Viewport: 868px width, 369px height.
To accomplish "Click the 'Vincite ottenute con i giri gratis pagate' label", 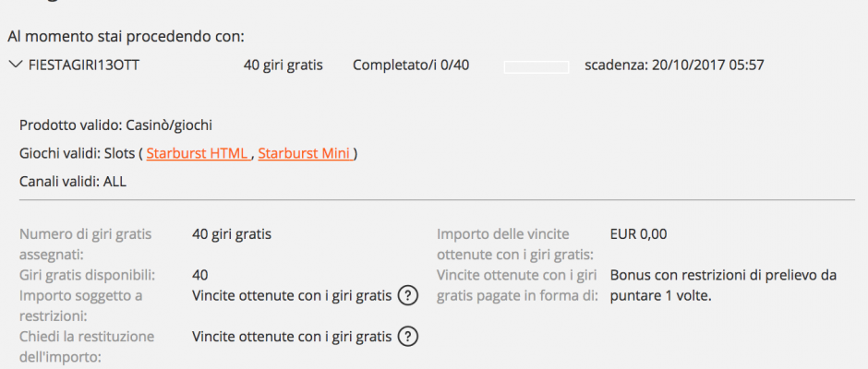I will click(517, 285).
